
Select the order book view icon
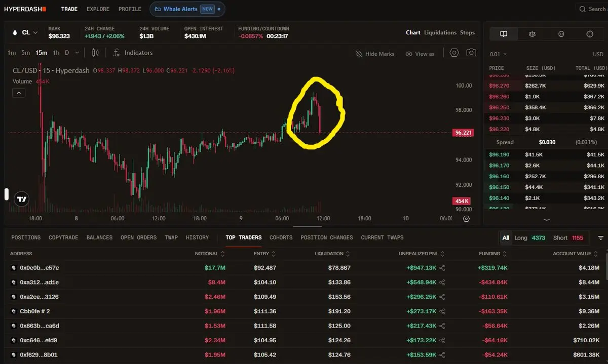tap(504, 34)
